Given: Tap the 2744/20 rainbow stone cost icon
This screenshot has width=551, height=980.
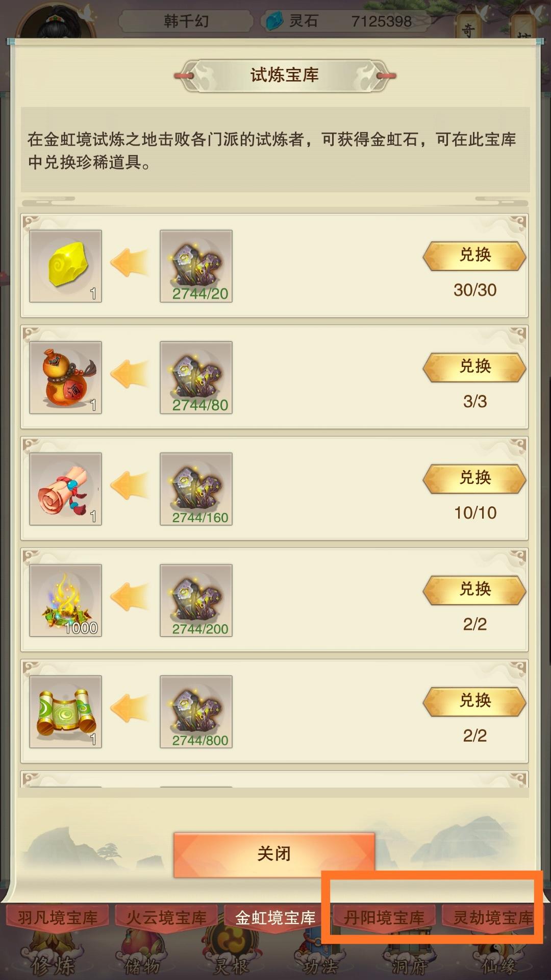Looking at the screenshot, I should tap(196, 266).
